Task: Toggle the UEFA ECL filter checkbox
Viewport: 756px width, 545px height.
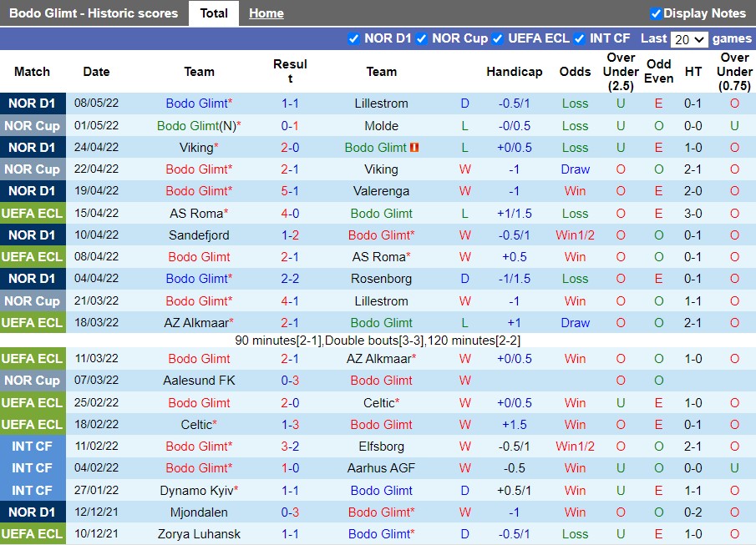Action: coord(498,38)
